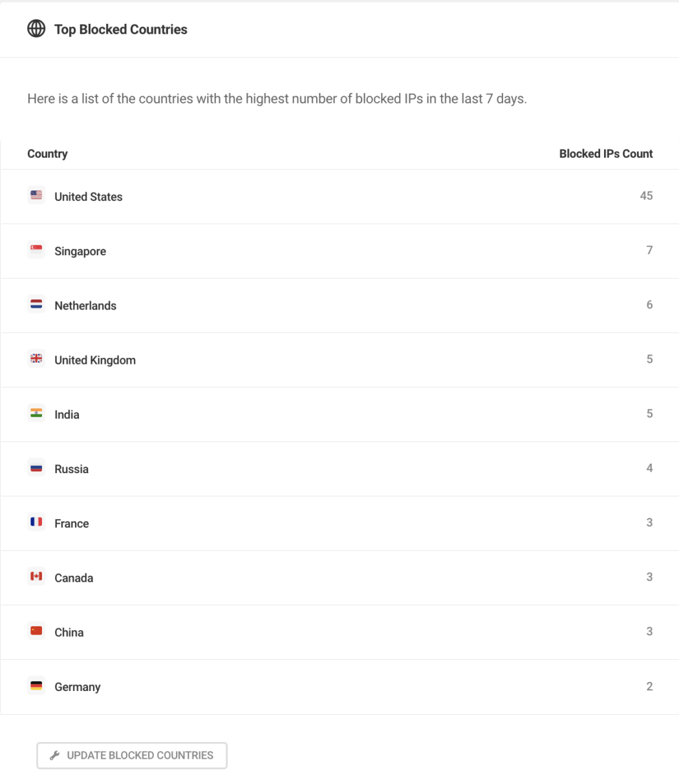Click the United States flag icon
This screenshot has width=679, height=784.
[x=36, y=196]
